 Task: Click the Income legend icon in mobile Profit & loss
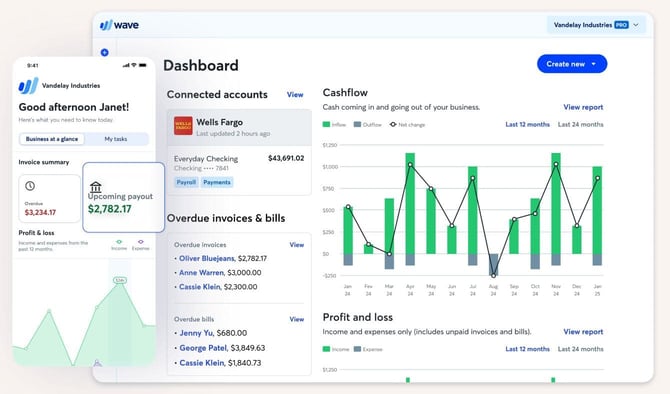pyautogui.click(x=119, y=242)
